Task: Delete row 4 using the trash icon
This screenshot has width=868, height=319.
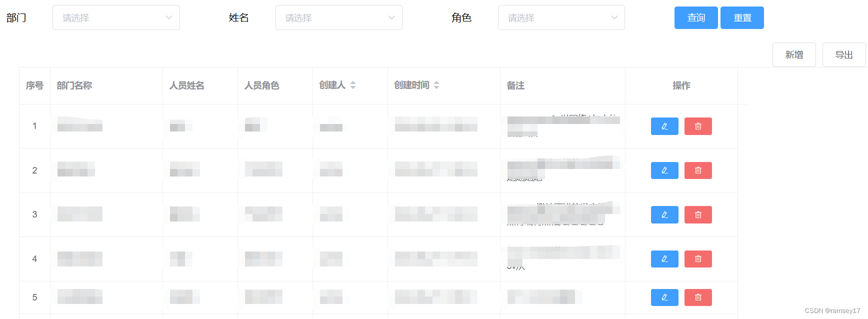Action: click(x=698, y=259)
